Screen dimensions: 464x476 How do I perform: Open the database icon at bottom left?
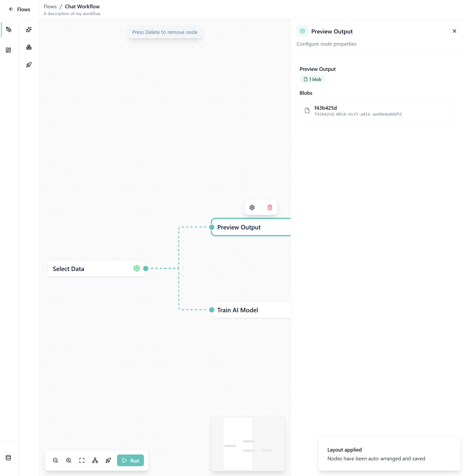(8, 458)
